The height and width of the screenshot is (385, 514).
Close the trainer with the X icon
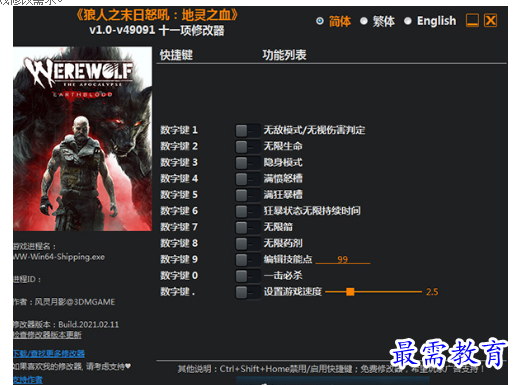click(x=490, y=20)
